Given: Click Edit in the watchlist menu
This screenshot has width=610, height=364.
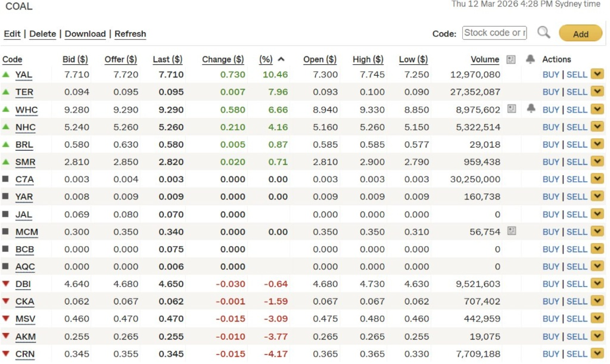Looking at the screenshot, I should point(12,34).
